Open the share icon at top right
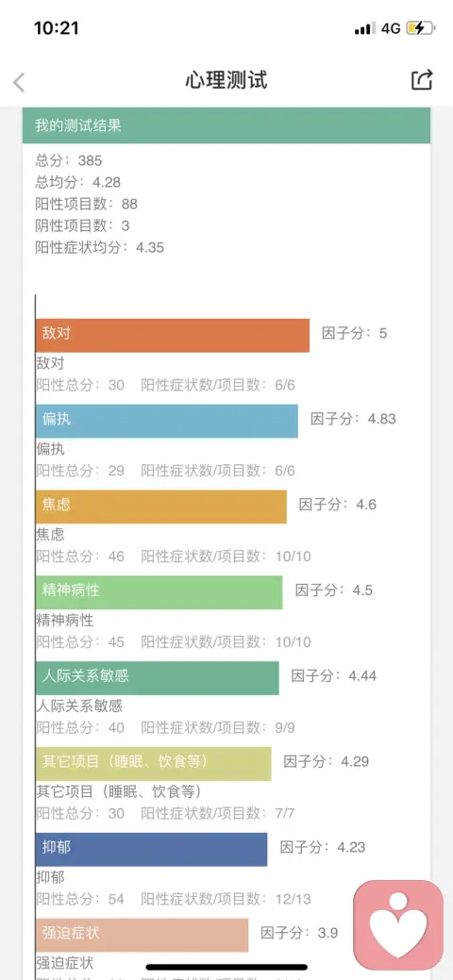 point(422,80)
